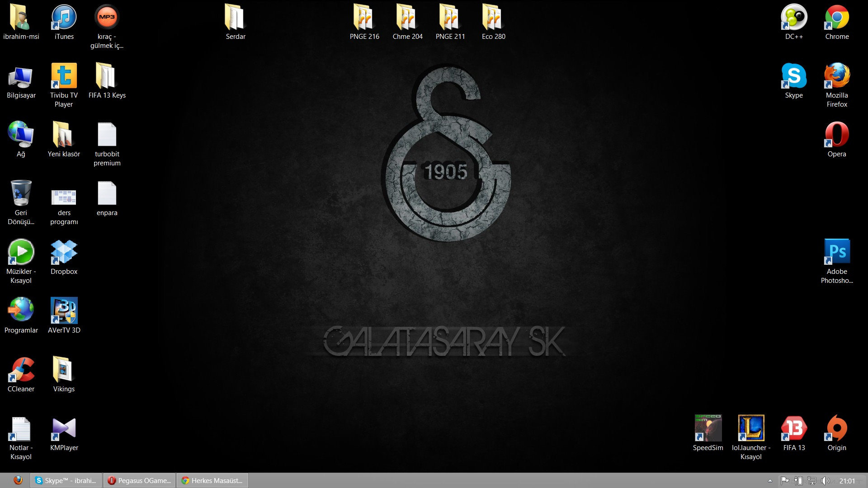The width and height of the screenshot is (868, 488).
Task: Open the Eco 280 folder
Action: pyautogui.click(x=493, y=22)
